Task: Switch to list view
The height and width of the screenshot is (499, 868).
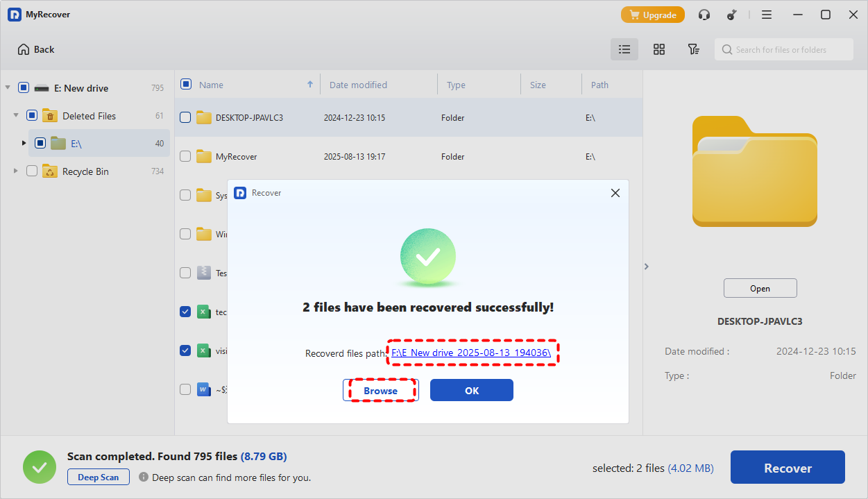Action: pyautogui.click(x=624, y=49)
